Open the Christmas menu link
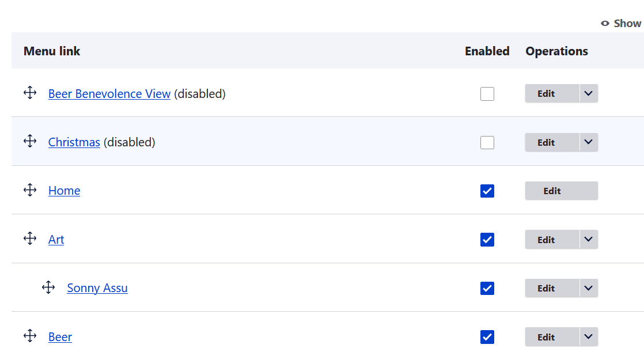The image size is (644, 352). pos(74,142)
